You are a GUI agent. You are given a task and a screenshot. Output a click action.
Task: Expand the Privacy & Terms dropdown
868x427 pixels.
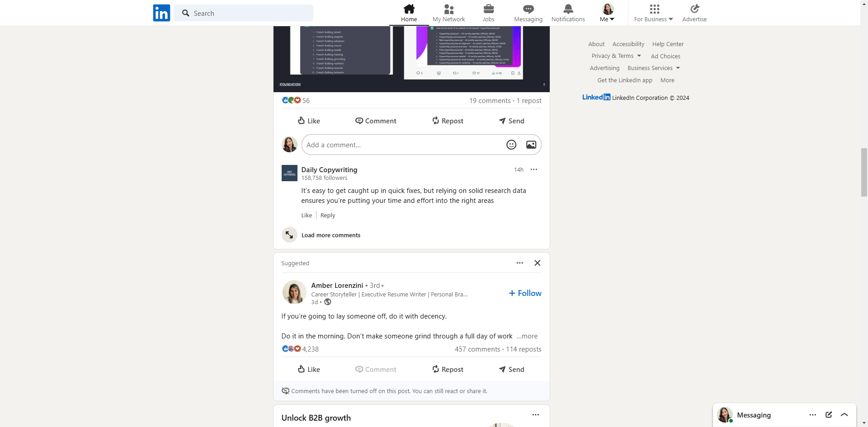coord(616,56)
